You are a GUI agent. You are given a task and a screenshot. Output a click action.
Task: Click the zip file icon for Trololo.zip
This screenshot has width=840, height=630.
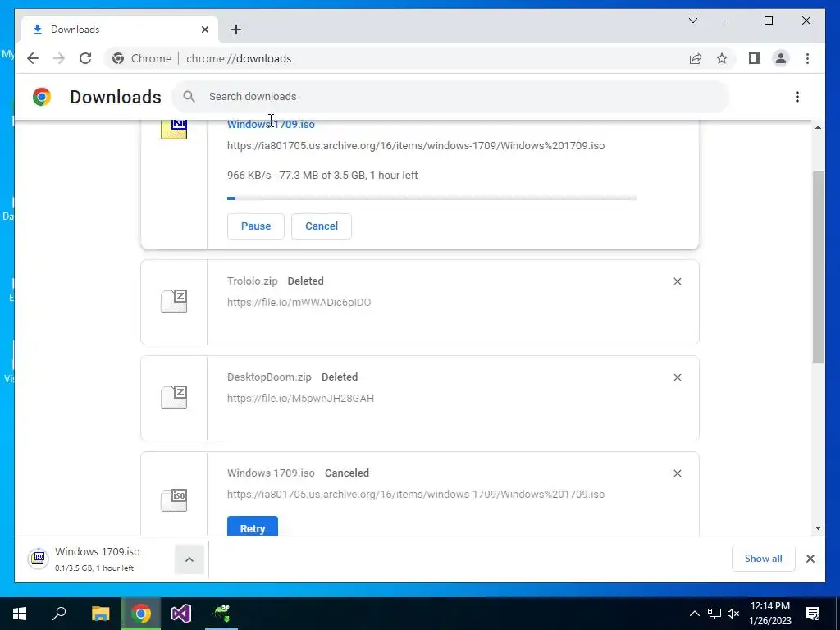174,301
